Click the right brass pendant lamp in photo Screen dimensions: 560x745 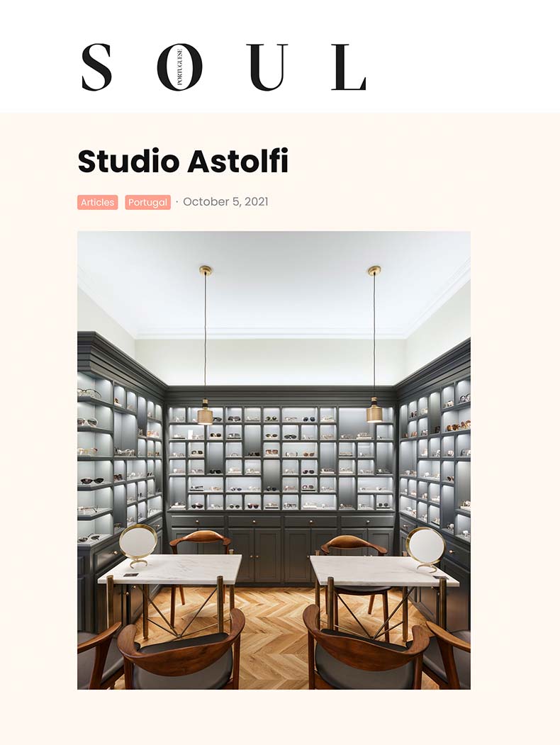[374, 410]
